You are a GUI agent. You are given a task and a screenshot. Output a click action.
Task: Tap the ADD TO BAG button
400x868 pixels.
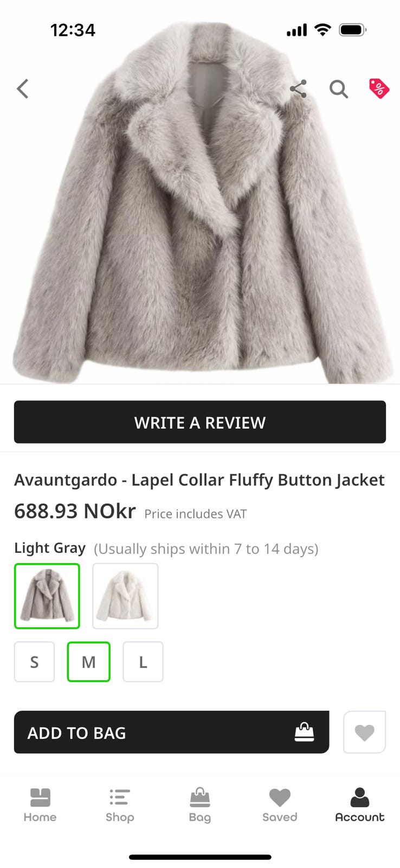pos(171,732)
